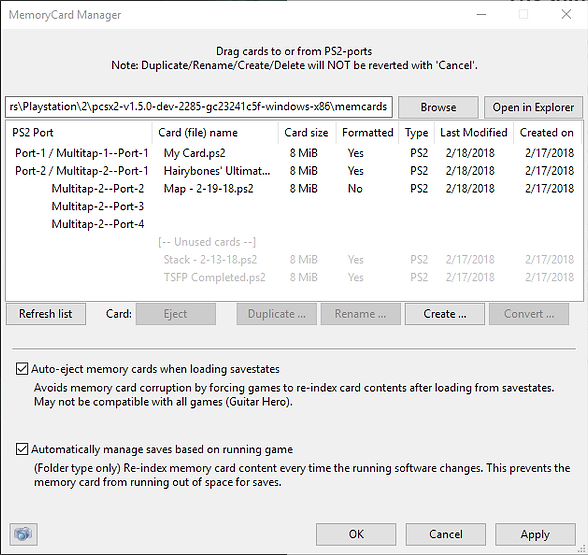Screen dimensions: 588x555
Task: Click Port-2 / Multitap-2--Port-1 entry
Action: click(82, 171)
